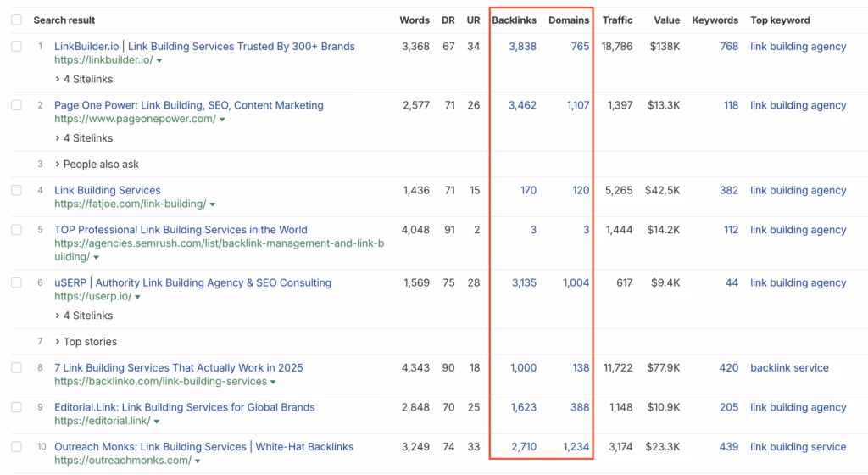Select checkbox for fatjoe Link Building Services row

(x=17, y=191)
